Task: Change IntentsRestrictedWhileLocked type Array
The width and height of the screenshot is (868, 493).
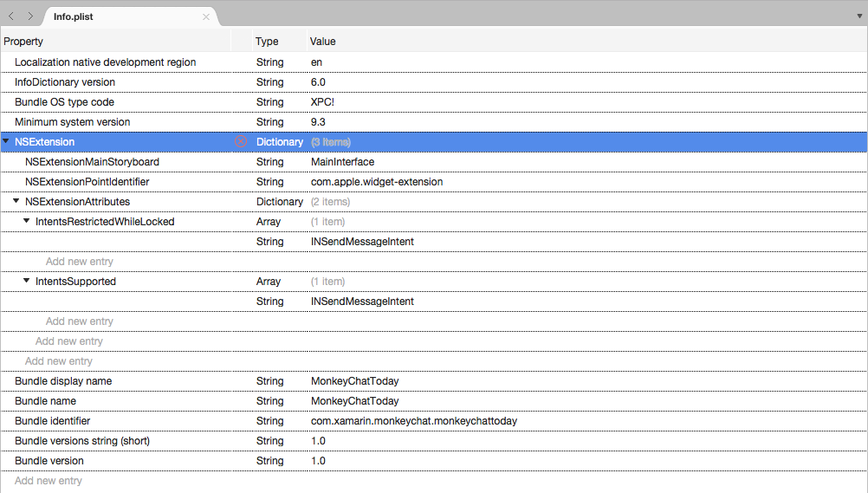Action: 269,222
